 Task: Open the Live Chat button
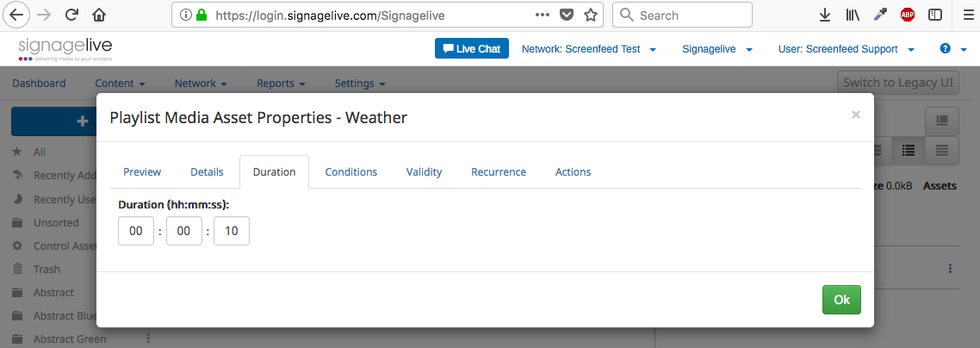coord(472,49)
